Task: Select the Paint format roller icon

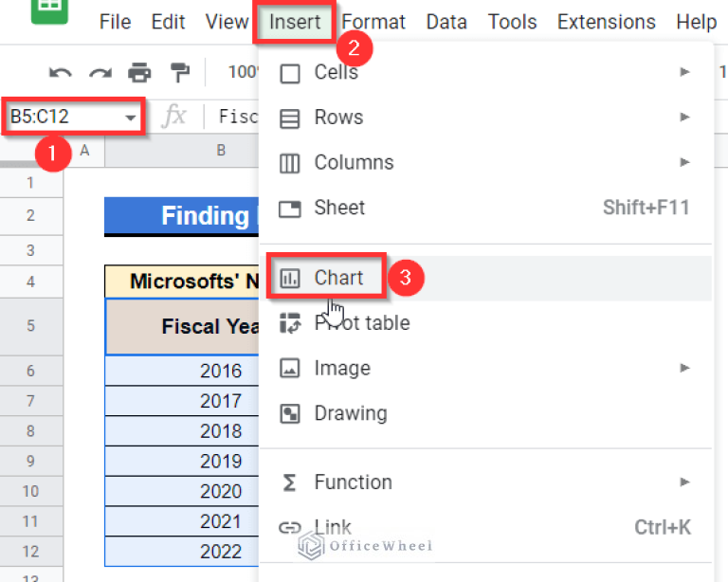Action: pyautogui.click(x=180, y=72)
